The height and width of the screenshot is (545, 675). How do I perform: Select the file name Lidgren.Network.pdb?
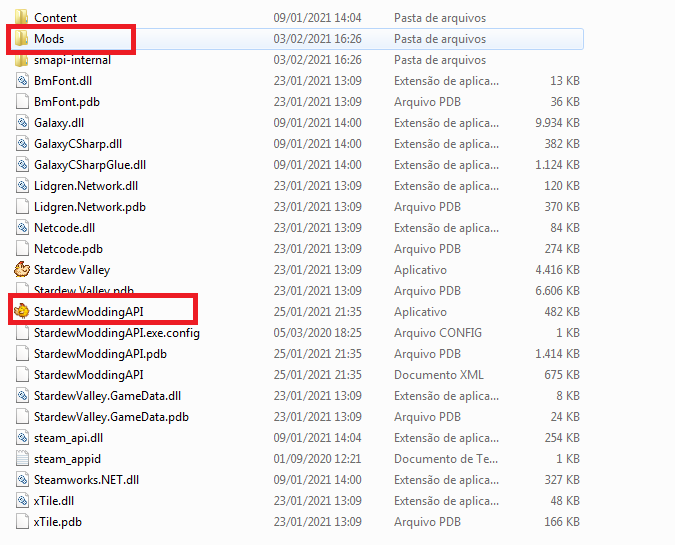90,207
